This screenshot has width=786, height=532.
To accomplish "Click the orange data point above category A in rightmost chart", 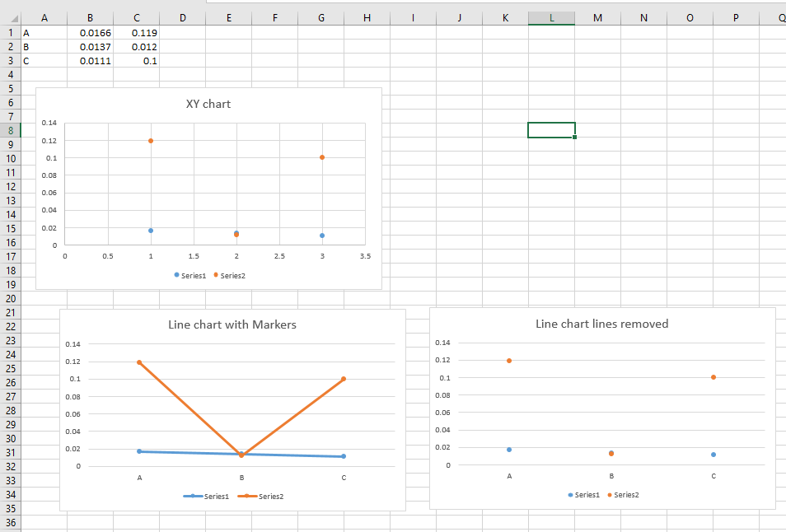I will pyautogui.click(x=509, y=360).
